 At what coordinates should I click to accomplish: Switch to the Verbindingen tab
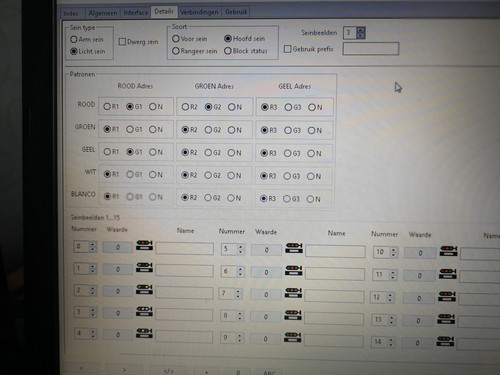199,12
